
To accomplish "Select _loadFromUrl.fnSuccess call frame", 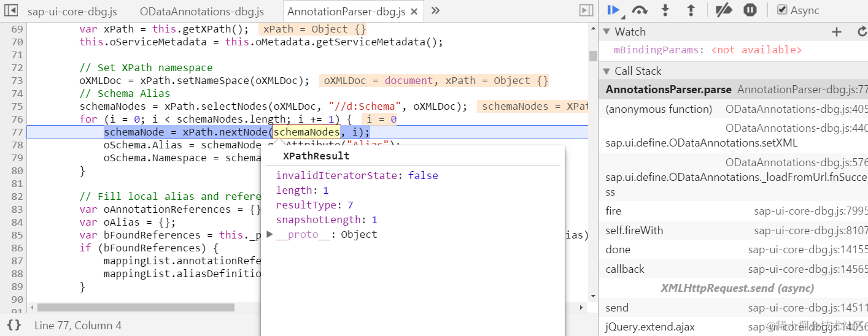I will tap(734, 177).
